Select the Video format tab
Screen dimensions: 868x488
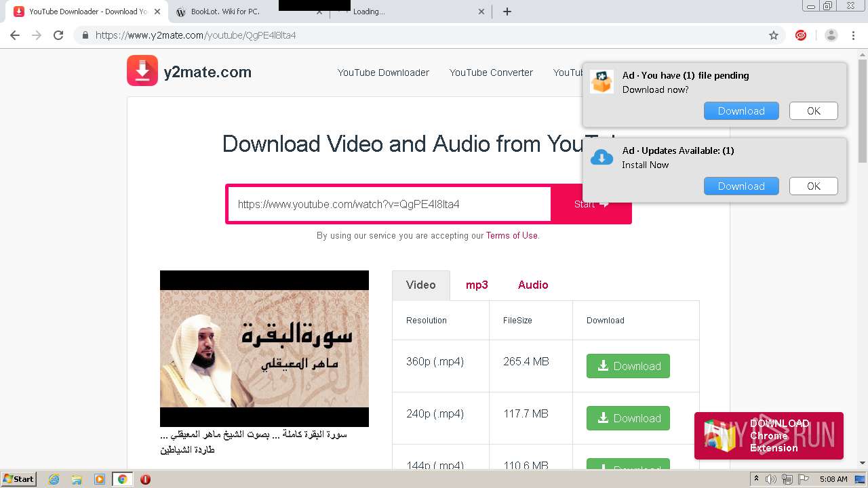click(x=420, y=285)
